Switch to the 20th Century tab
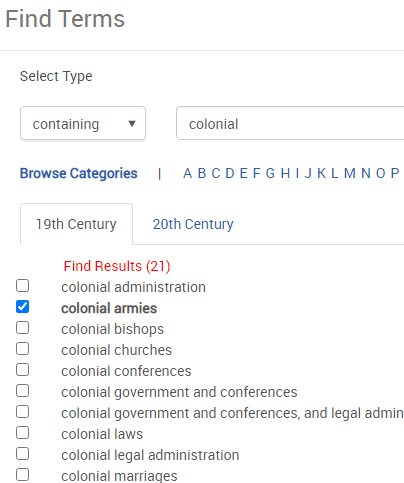 click(193, 224)
